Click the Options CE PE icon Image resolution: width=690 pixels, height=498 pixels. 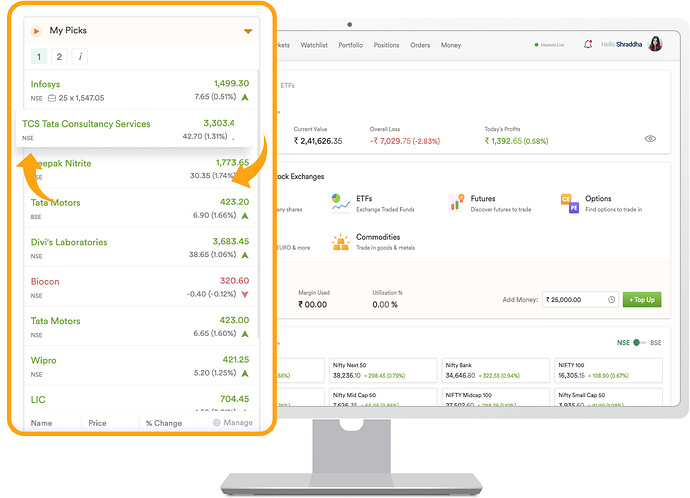coord(570,203)
